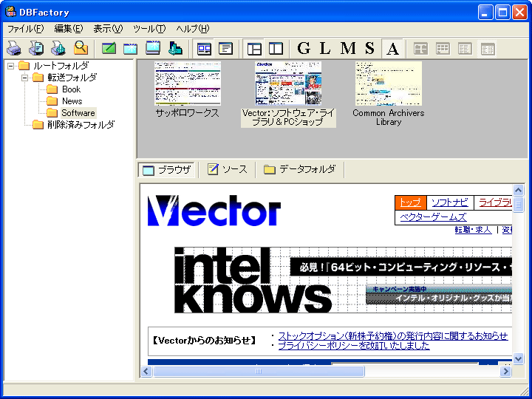Toggle the A toolbar button
The width and height of the screenshot is (532, 399).
coord(392,49)
